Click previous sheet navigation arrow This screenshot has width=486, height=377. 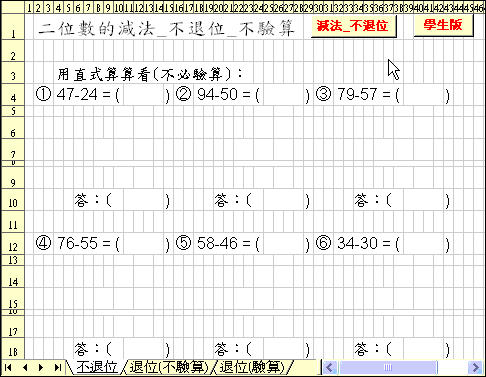(25, 368)
